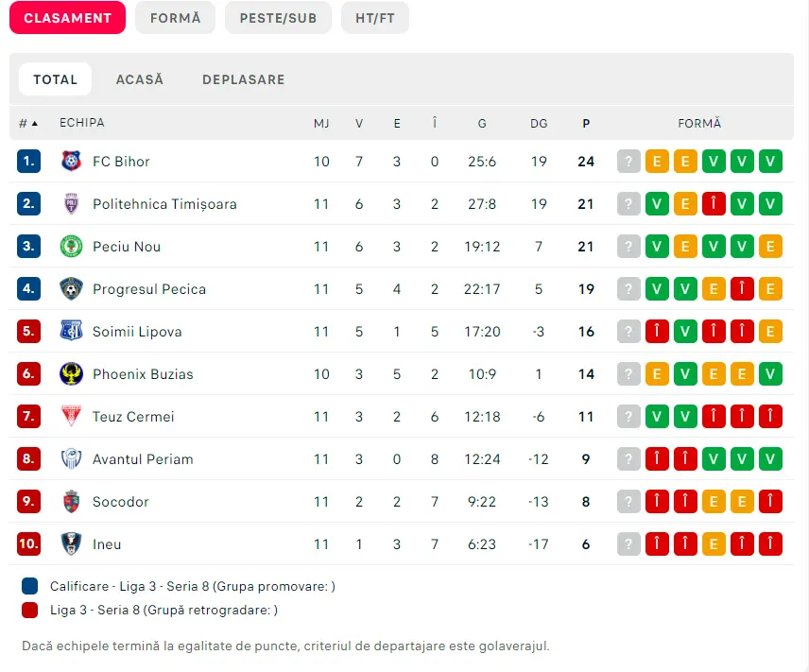
Task: Select the TOTAL standings filter
Action: (x=55, y=79)
